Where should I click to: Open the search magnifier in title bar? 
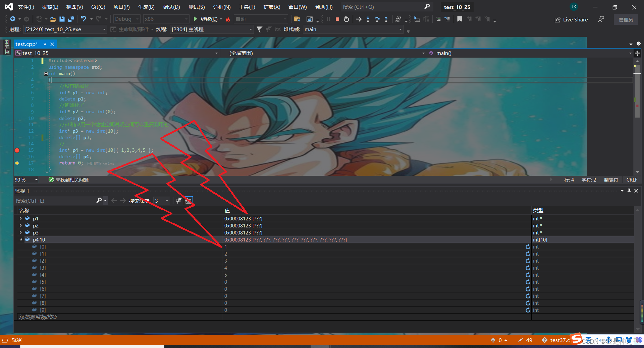tap(427, 7)
